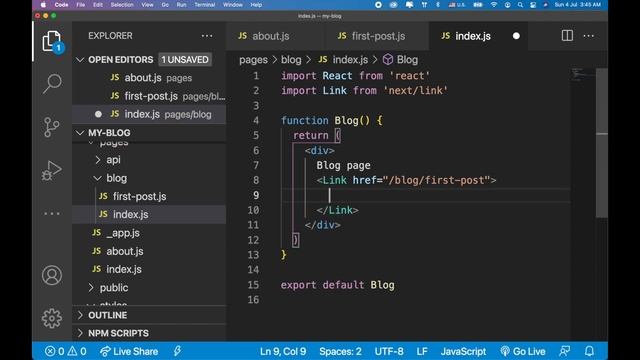Open root pages index.js below about.js

point(149,269)
